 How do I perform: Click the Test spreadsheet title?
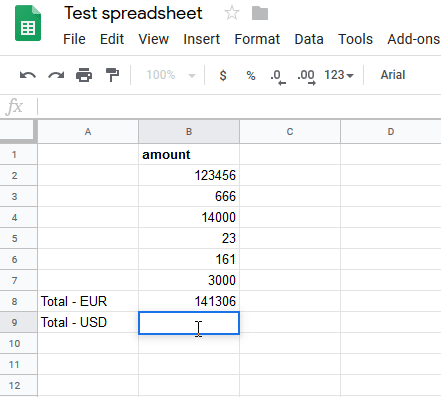pos(133,14)
